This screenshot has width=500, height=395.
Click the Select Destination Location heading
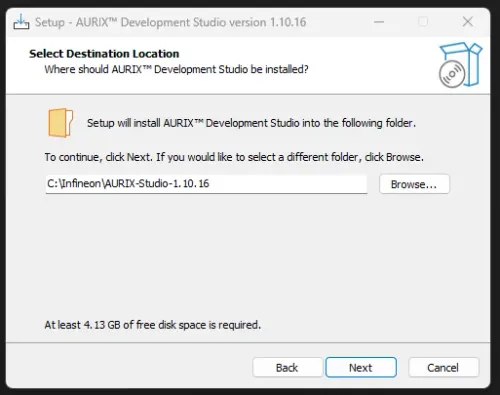coord(104,54)
